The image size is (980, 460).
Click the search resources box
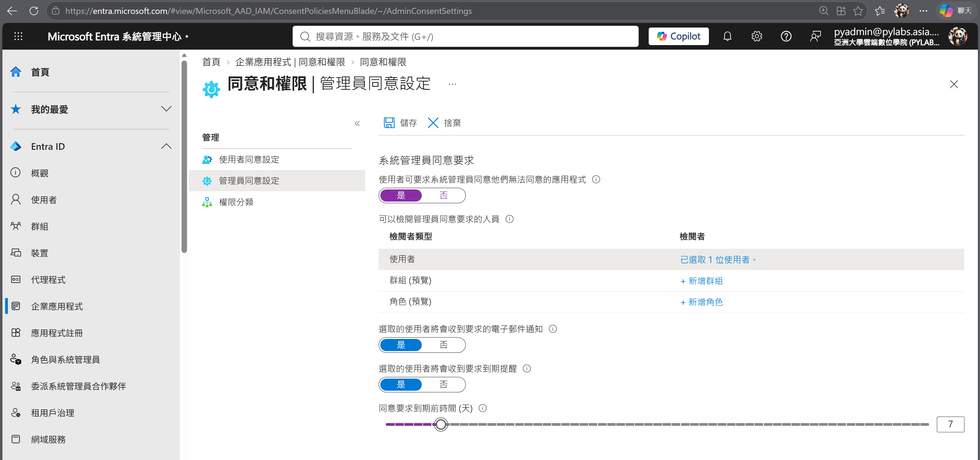465,37
